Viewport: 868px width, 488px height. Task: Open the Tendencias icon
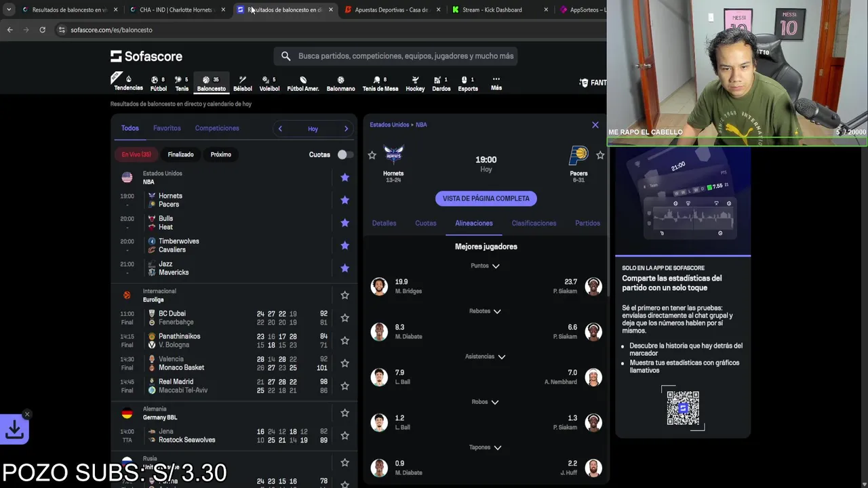(128, 83)
